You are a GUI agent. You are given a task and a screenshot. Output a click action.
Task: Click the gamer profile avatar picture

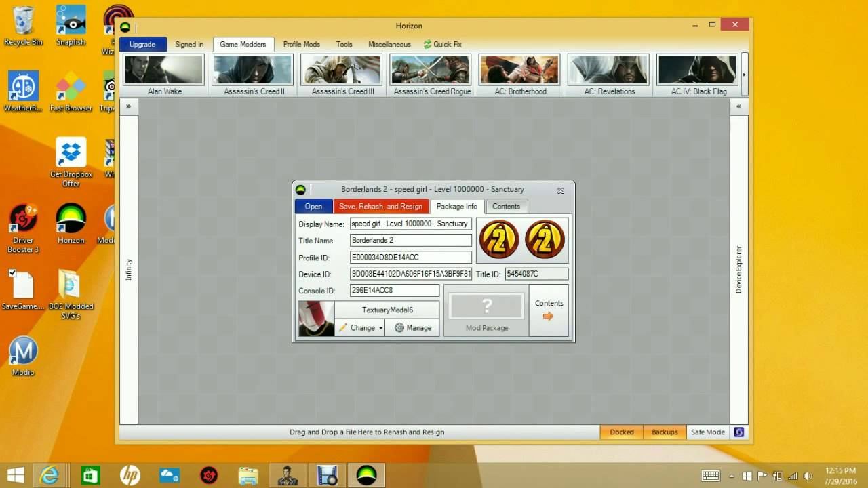point(316,319)
